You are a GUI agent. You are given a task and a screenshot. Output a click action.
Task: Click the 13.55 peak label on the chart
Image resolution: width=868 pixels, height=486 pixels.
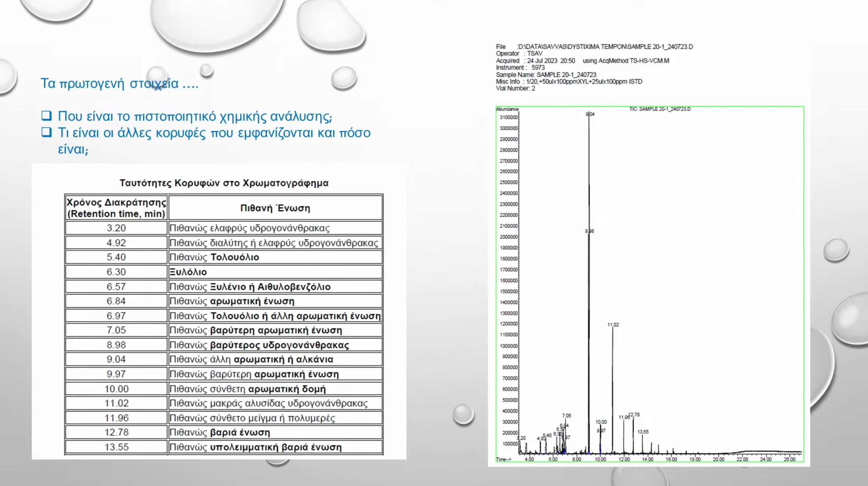coord(643,432)
